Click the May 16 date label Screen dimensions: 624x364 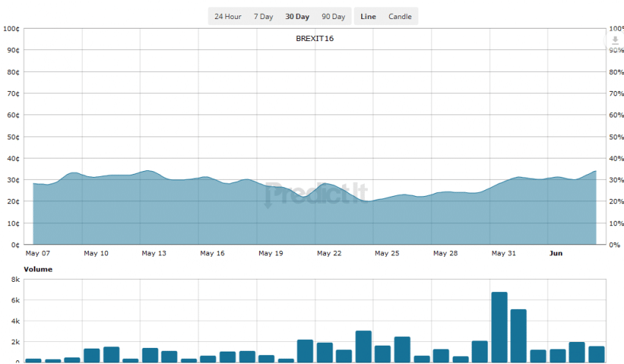point(212,253)
